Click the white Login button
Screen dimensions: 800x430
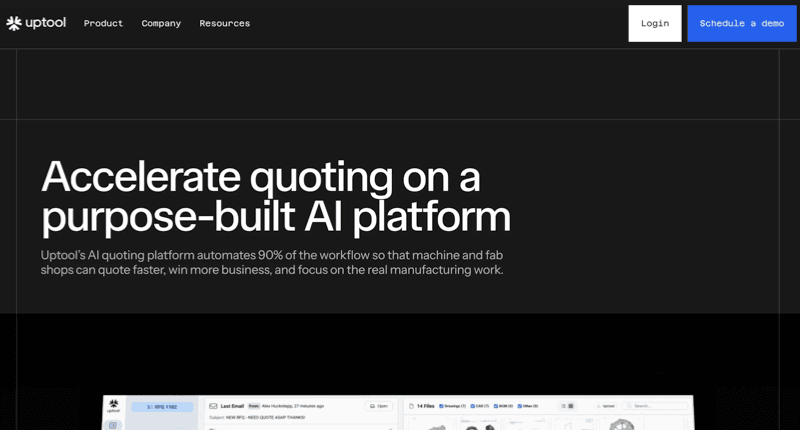click(654, 23)
